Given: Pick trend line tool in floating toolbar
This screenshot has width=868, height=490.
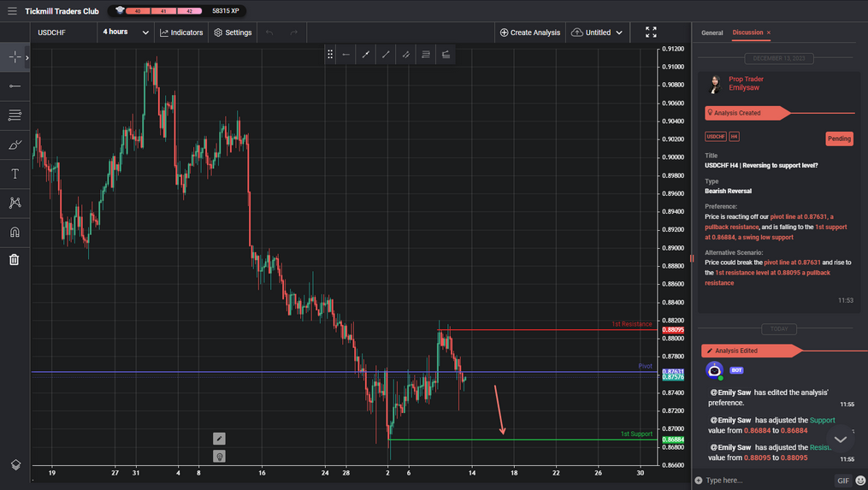Looking at the screenshot, I should point(386,54).
